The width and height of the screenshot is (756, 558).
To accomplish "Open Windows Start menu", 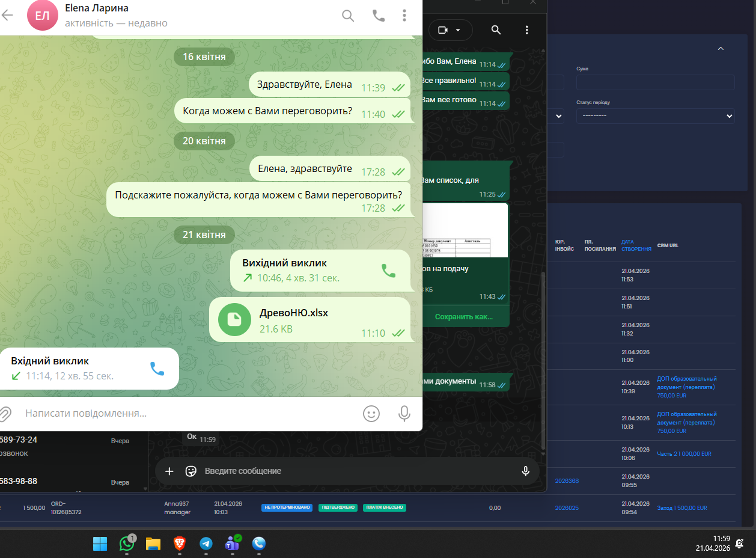I will click(100, 544).
